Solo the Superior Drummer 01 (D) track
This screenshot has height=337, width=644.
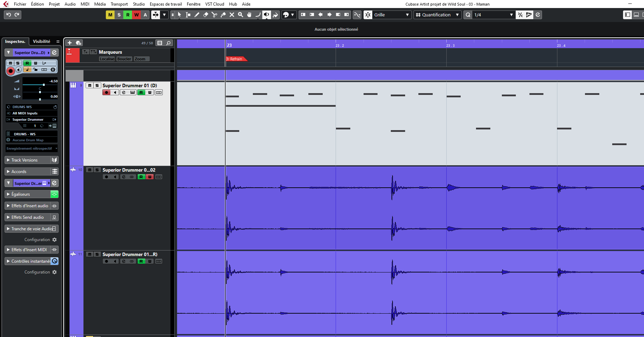click(x=97, y=85)
